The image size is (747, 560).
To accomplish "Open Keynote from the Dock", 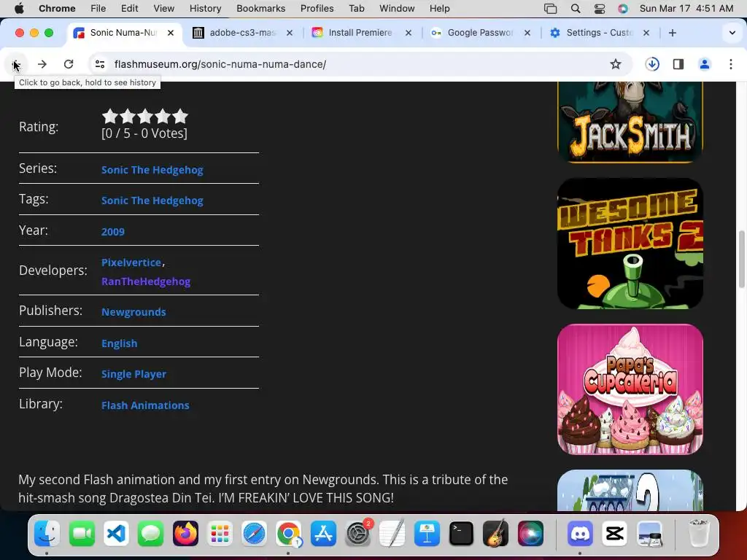I will [427, 534].
